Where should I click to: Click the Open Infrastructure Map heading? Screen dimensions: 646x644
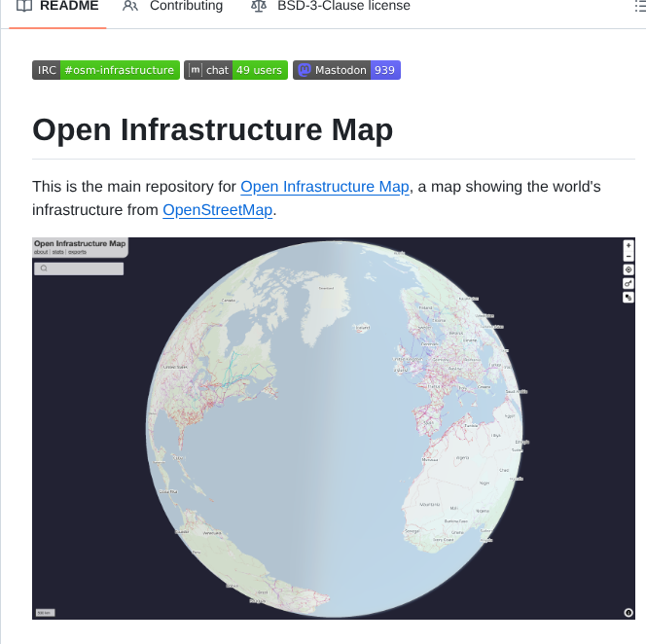pyautogui.click(x=213, y=129)
